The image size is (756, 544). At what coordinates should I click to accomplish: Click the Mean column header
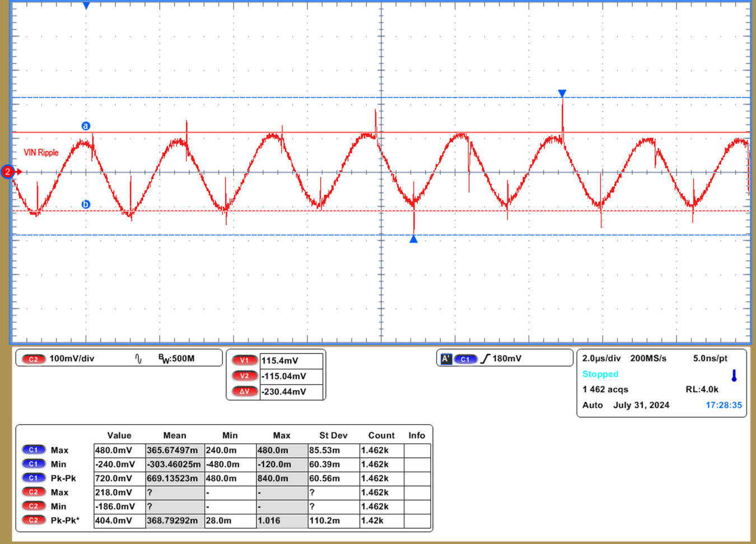click(174, 435)
